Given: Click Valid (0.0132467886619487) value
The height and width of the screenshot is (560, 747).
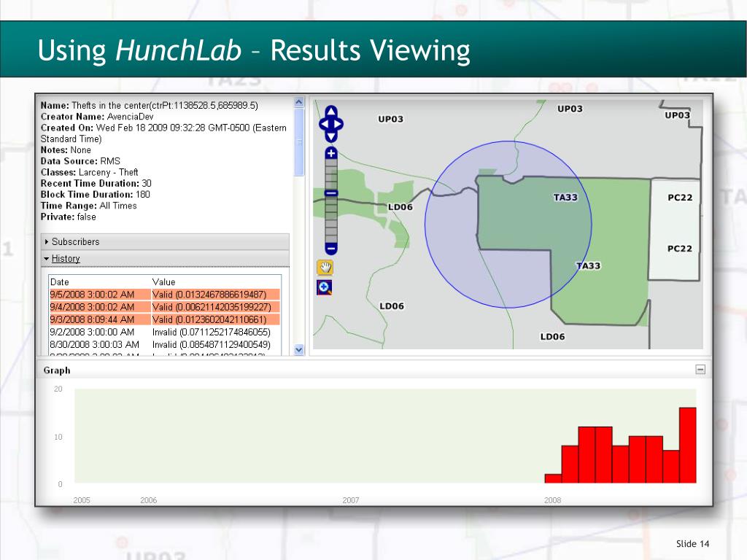Looking at the screenshot, I should tap(209, 295).
